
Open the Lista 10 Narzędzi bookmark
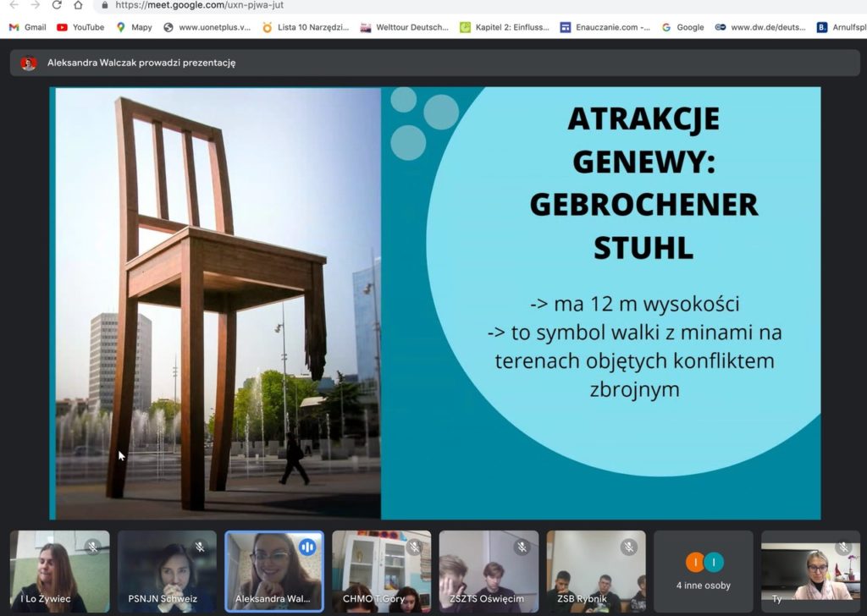[305, 27]
